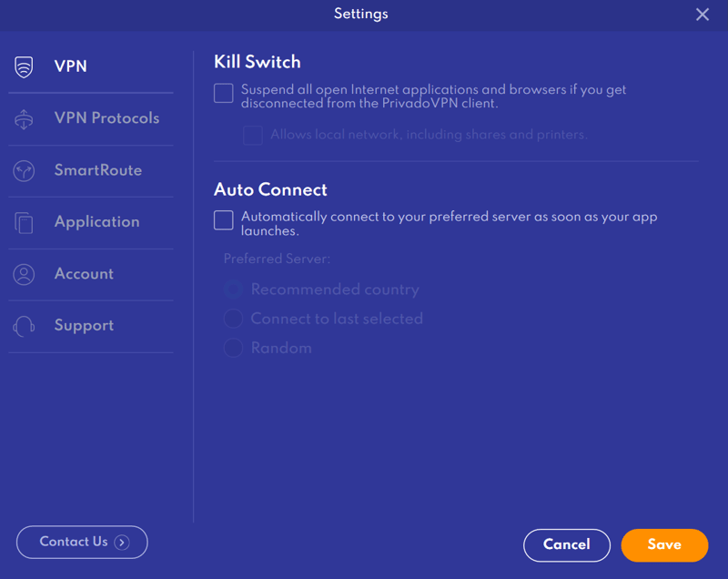Open the VPN Protocols settings tab
The height and width of the screenshot is (579, 728).
(x=106, y=118)
